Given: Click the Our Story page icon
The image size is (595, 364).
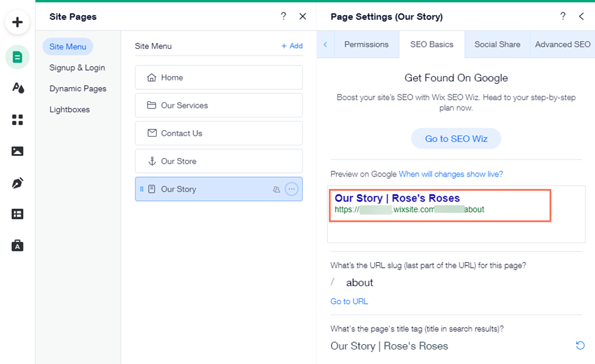Looking at the screenshot, I should click(152, 189).
